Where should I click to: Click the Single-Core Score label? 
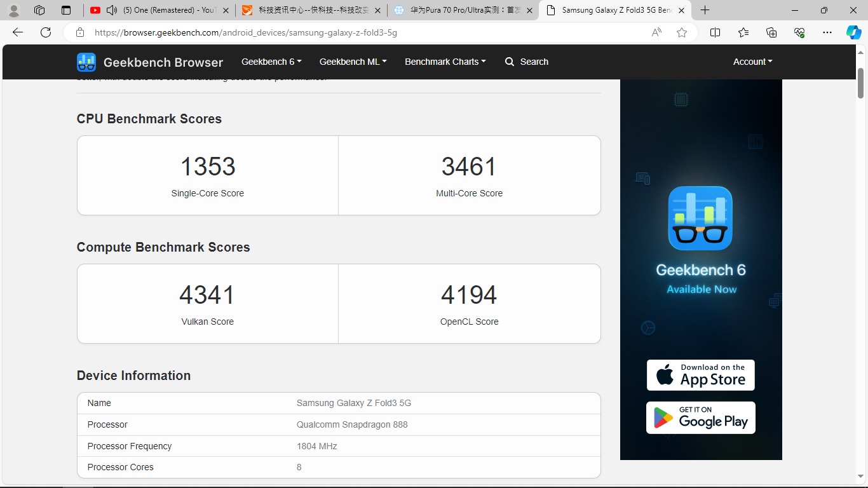point(208,193)
